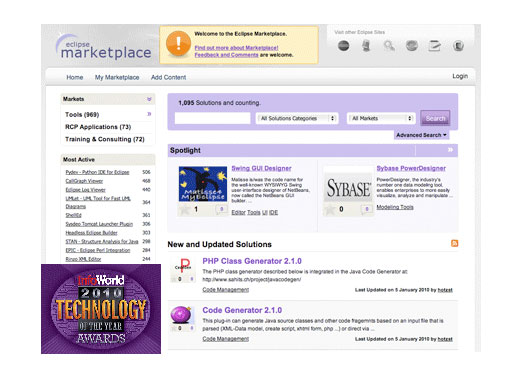Go to the Home tab
522x378 pixels.
click(75, 77)
